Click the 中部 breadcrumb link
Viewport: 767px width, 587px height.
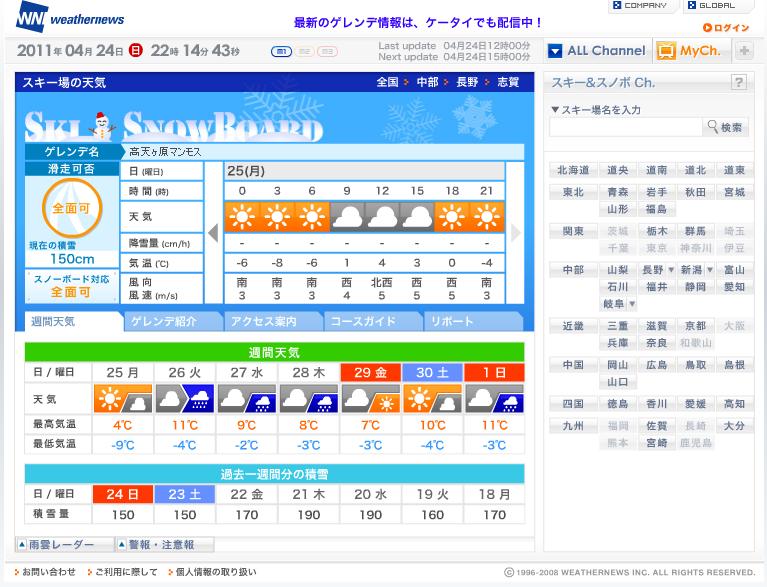(x=427, y=82)
